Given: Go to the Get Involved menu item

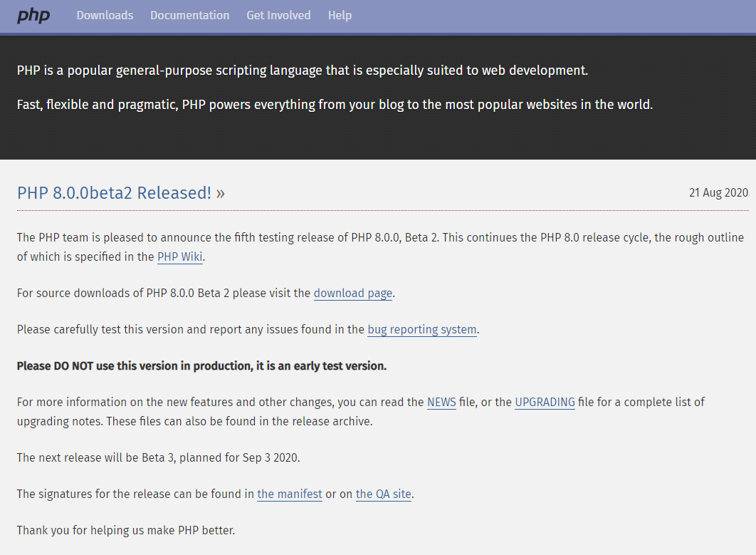Looking at the screenshot, I should 278,16.
